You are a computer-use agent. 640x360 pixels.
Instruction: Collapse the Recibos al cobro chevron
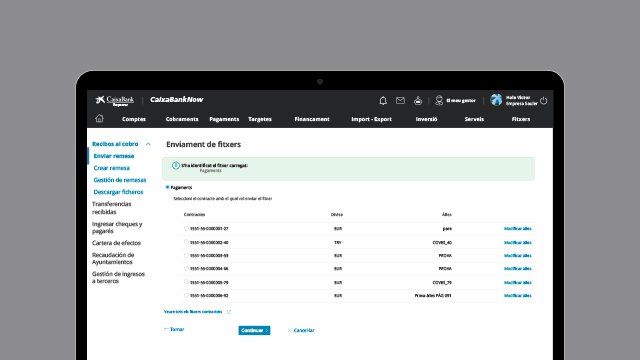148,144
